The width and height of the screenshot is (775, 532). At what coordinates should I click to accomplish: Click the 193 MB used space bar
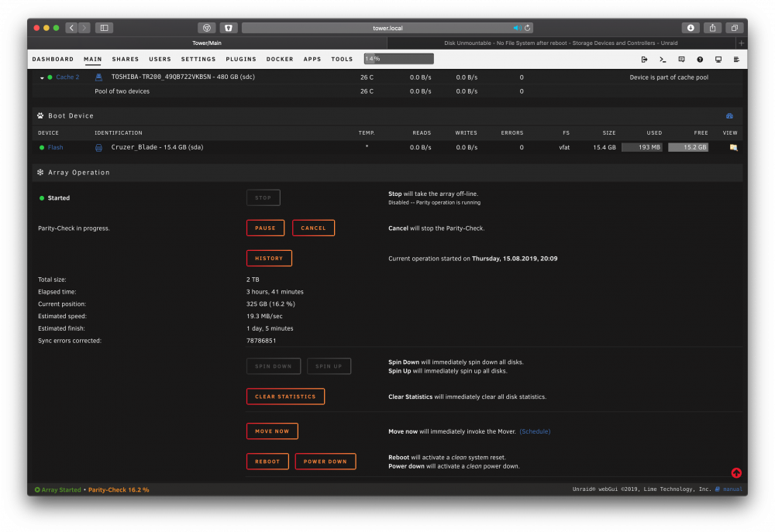(642, 147)
